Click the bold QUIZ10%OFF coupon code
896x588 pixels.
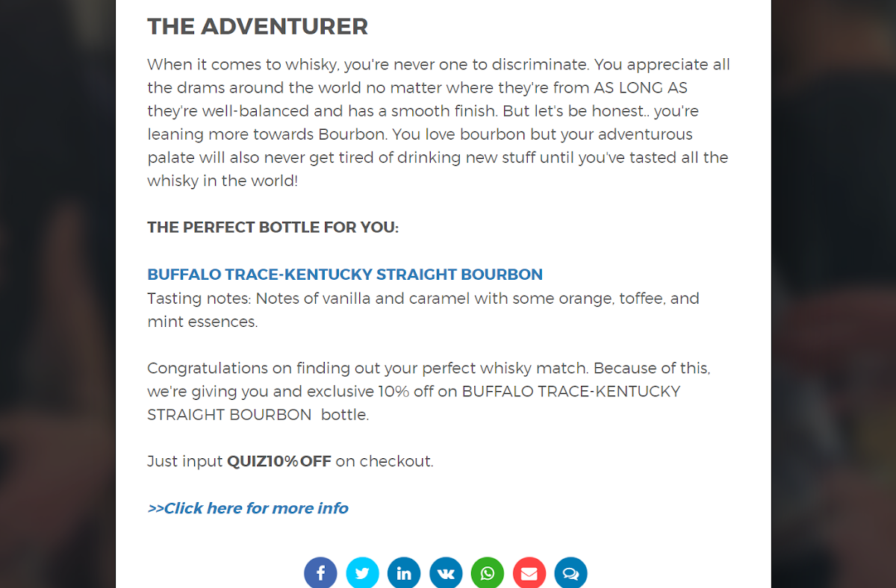[279, 461]
